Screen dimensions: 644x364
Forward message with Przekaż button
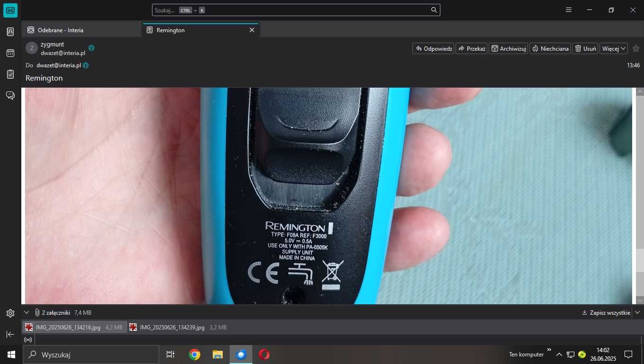coord(471,48)
